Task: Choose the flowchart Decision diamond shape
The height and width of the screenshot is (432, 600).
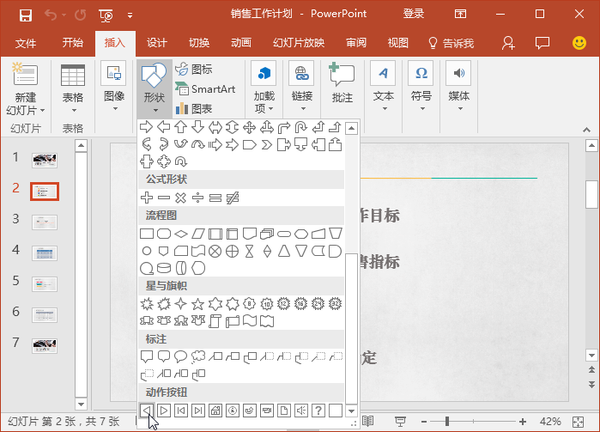Action: click(181, 233)
